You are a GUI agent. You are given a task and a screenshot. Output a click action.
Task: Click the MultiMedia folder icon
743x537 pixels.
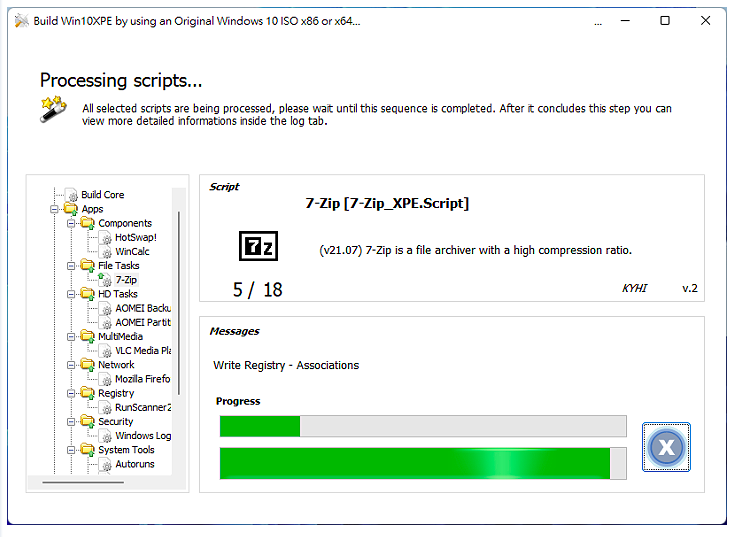[x=88, y=337]
